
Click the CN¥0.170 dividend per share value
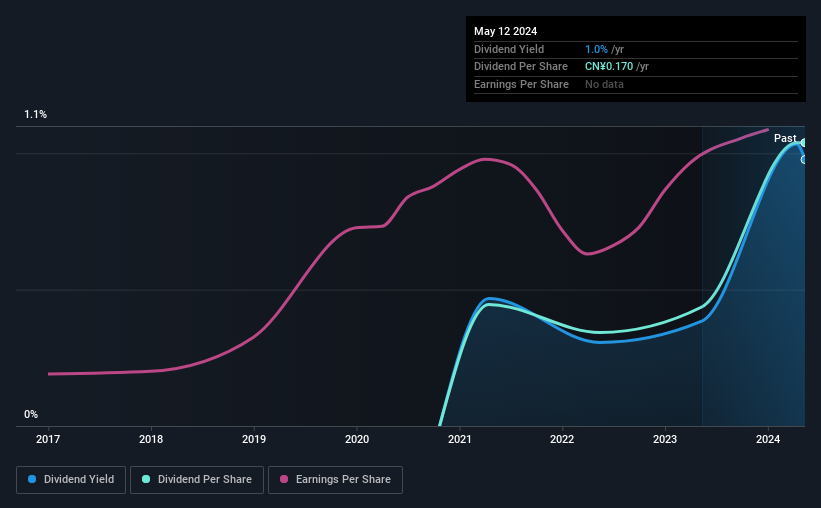click(x=609, y=67)
